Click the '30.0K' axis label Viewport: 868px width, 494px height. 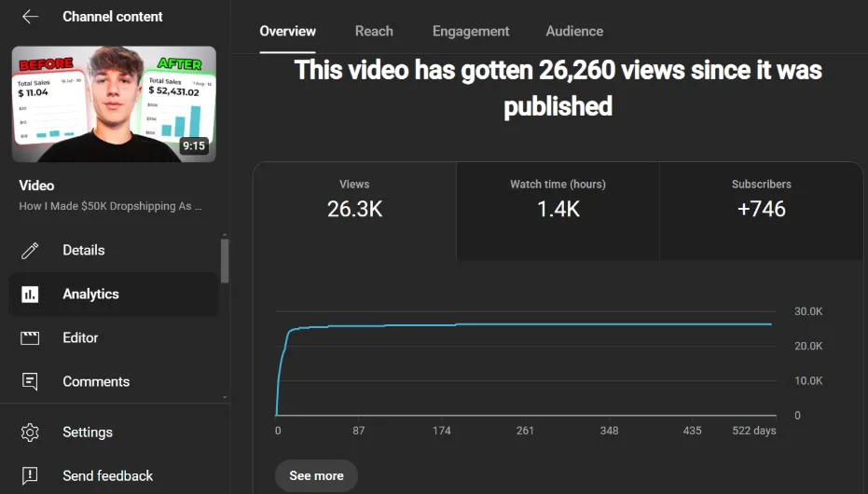[808, 311]
